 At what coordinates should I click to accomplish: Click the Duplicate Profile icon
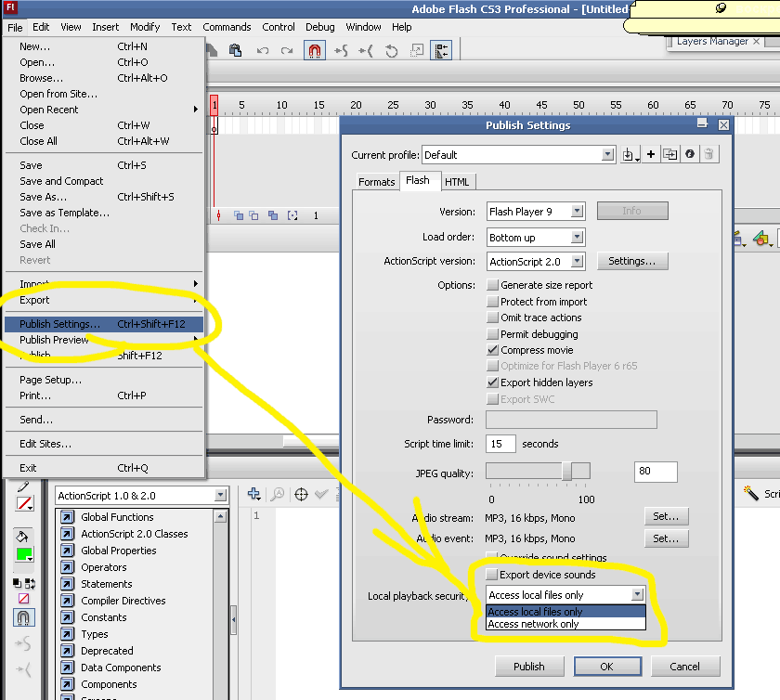pyautogui.click(x=670, y=154)
